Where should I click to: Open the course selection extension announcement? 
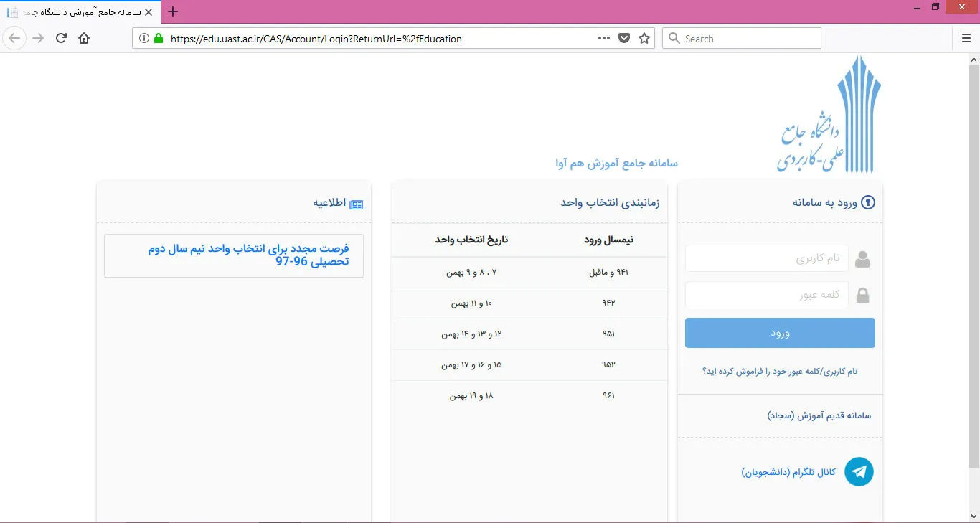click(x=248, y=255)
